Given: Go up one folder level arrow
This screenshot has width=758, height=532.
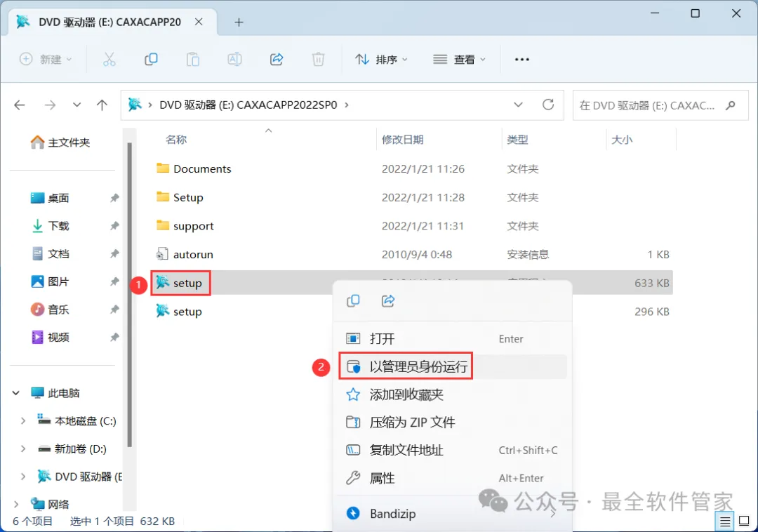Looking at the screenshot, I should 102,105.
